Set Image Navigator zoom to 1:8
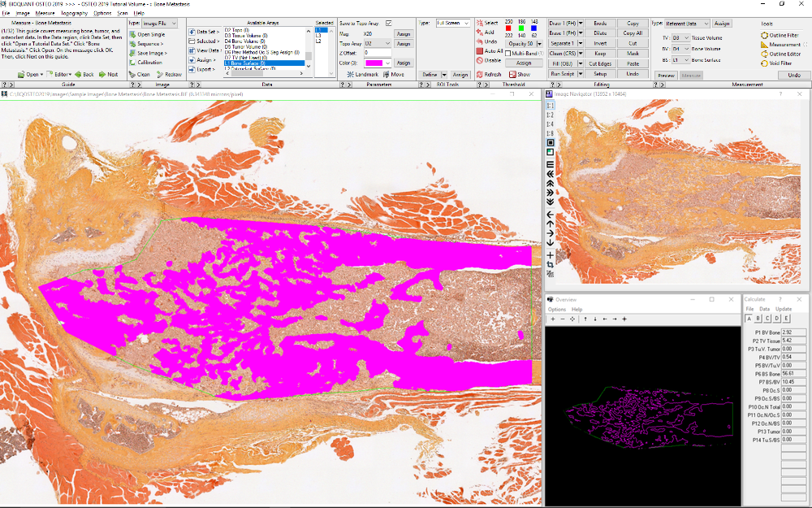 coord(550,133)
